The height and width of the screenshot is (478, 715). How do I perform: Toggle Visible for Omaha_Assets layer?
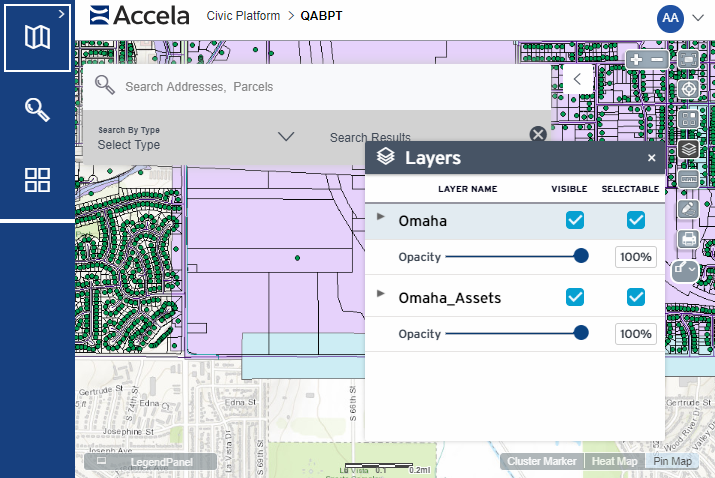coord(575,297)
